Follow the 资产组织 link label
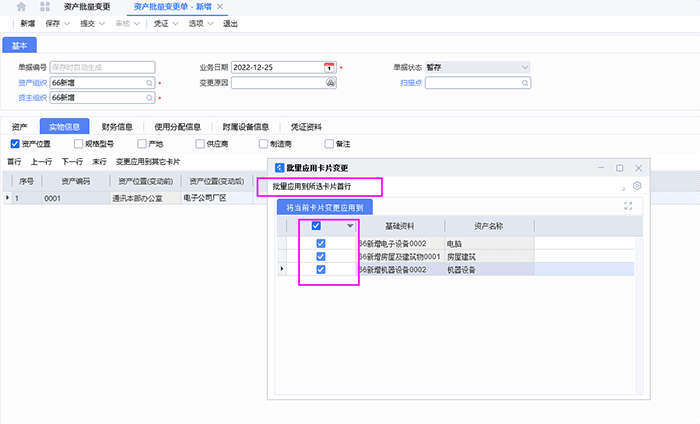700x424 pixels. pyautogui.click(x=32, y=83)
